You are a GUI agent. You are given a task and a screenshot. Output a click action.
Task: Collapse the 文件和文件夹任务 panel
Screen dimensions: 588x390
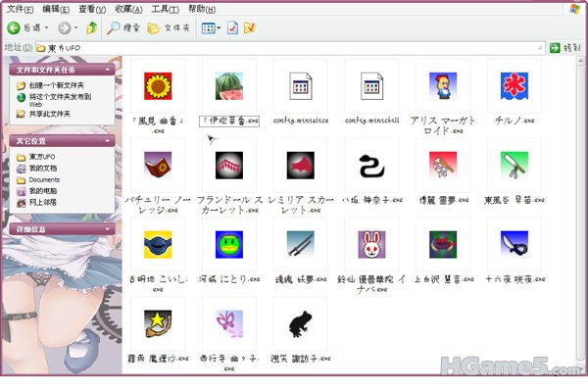(x=108, y=70)
